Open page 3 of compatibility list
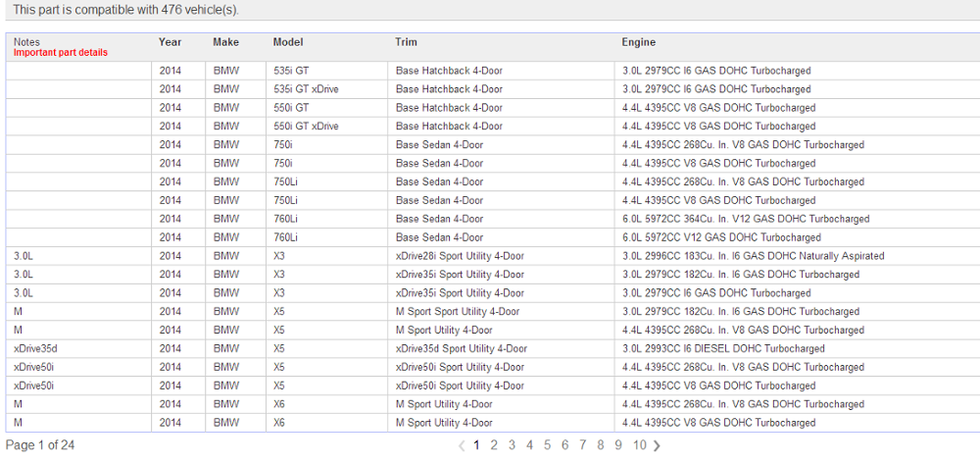Screen dimensions: 980x464 point(512,445)
